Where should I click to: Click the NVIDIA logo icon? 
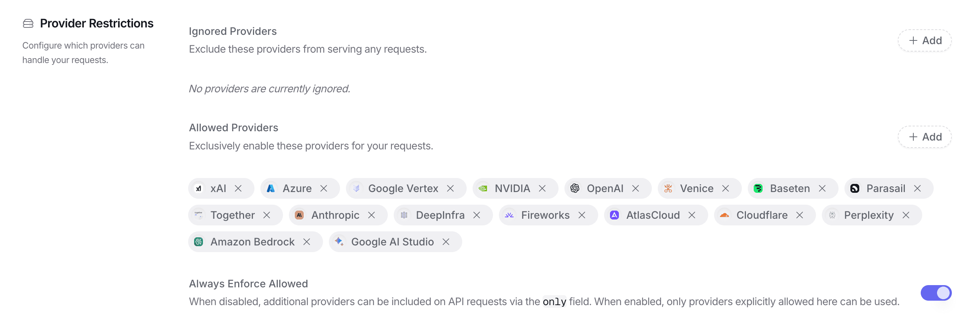[483, 188]
